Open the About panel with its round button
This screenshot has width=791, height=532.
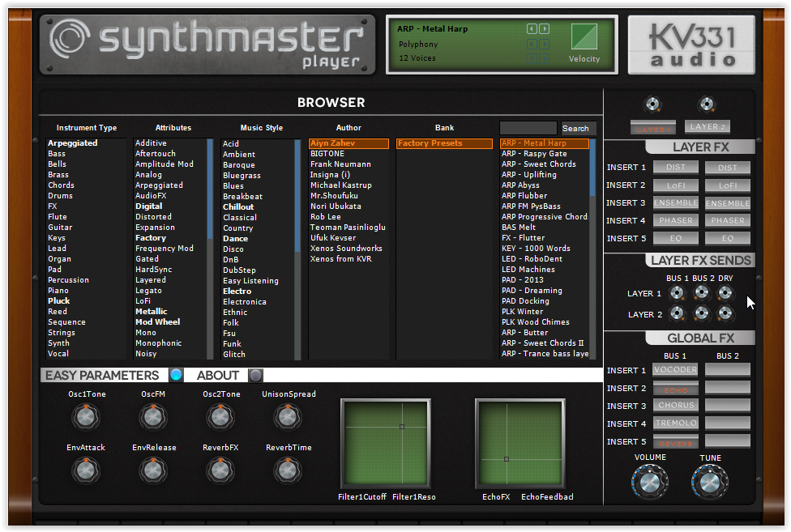pos(256,375)
